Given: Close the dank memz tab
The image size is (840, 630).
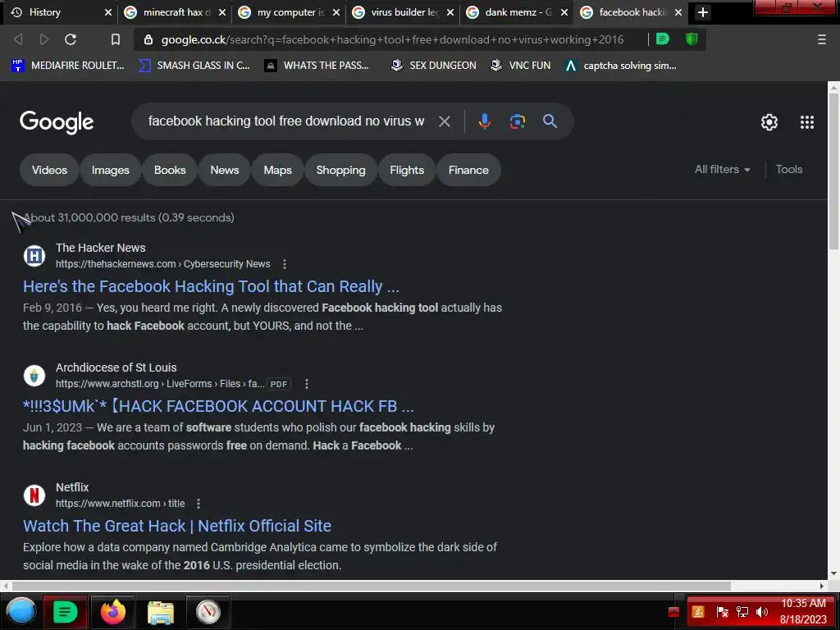Looking at the screenshot, I should (564, 12).
